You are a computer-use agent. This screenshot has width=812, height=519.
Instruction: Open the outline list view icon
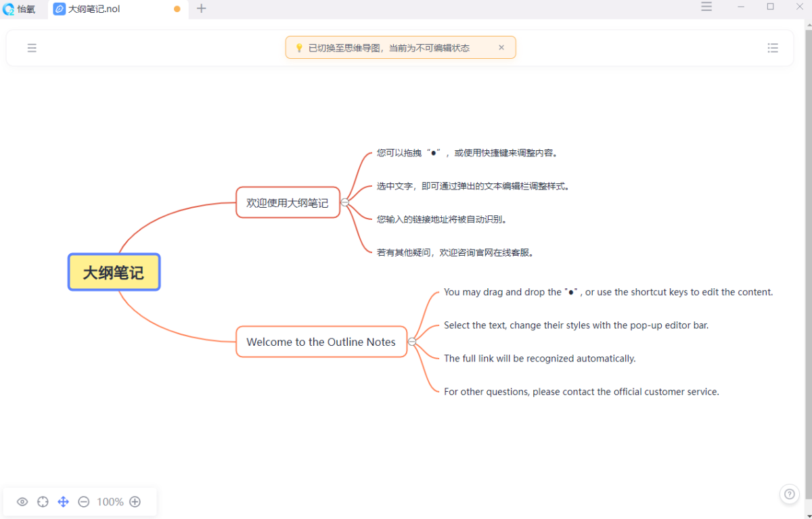tap(773, 48)
